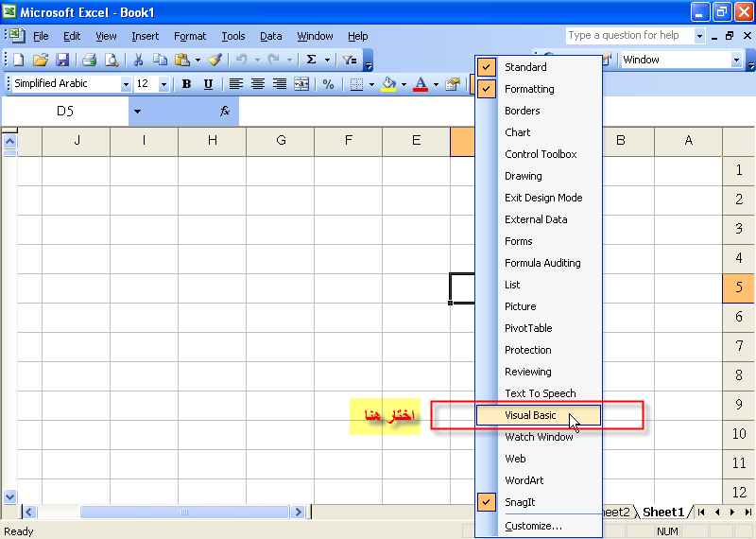The height and width of the screenshot is (539, 756).
Task: Apply the yellow Fill Color
Action: 388,84
